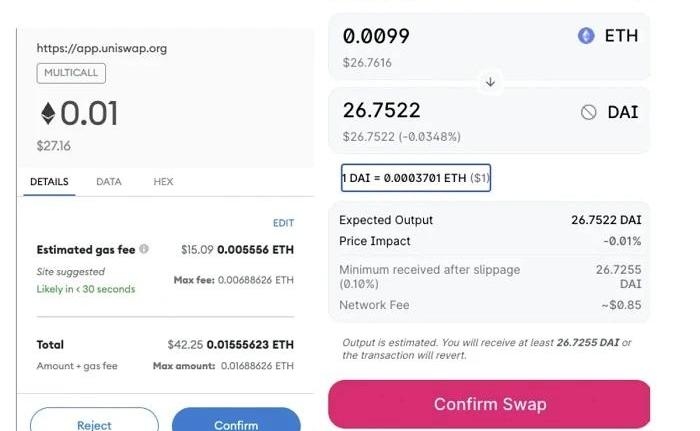
Task: Click the Likely in < 30 seconds text
Action: (x=86, y=289)
